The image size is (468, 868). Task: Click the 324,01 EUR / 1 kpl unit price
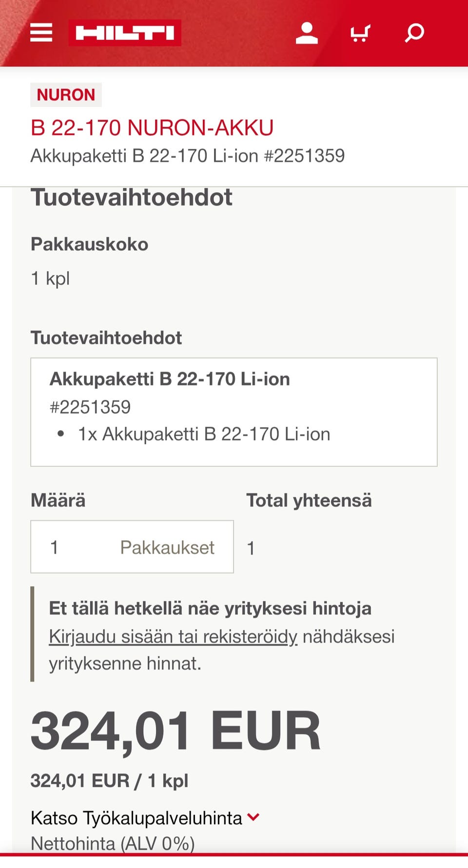[109, 781]
